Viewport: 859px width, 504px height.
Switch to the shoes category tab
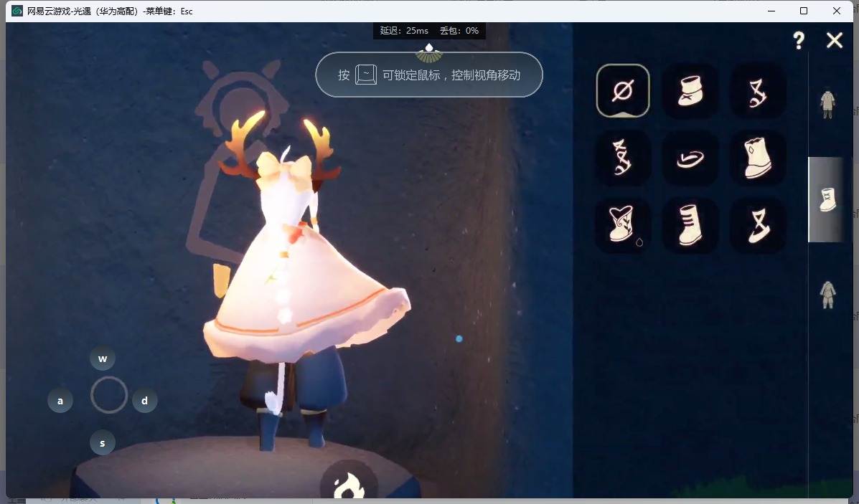827,199
